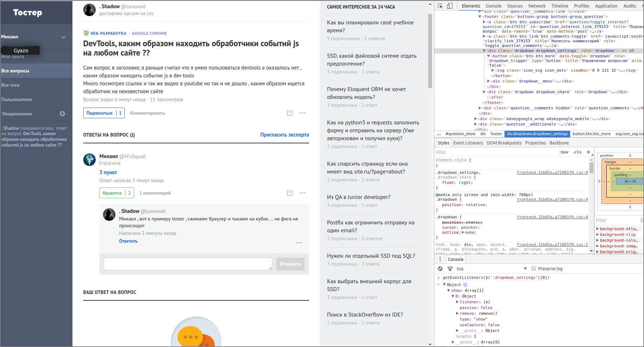
Task: Toggle the DevTools device toolbar icon
Action: pos(450,6)
